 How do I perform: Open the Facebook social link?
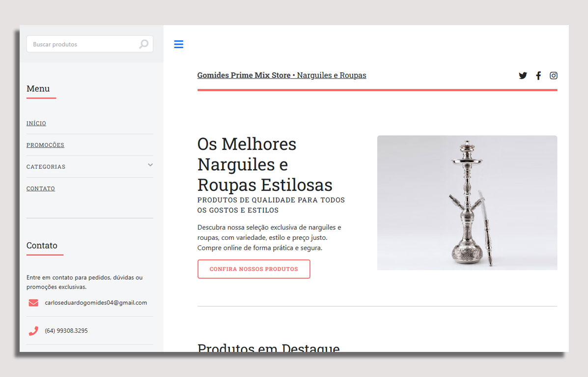coord(538,76)
